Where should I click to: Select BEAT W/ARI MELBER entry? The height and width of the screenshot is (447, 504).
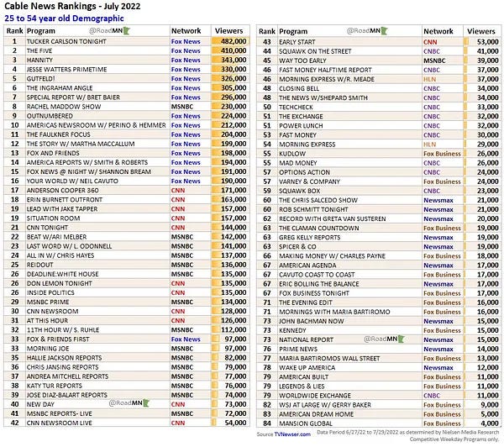pyautogui.click(x=56, y=237)
